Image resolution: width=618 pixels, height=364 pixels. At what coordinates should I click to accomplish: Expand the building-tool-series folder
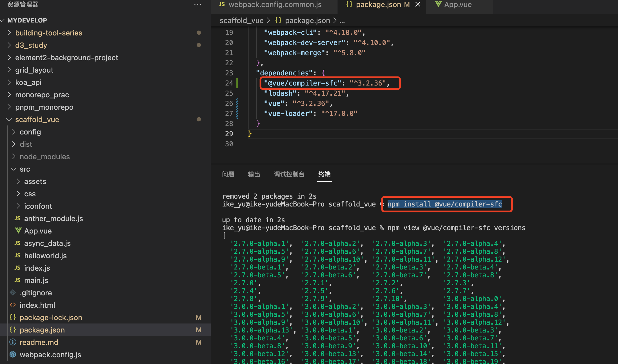click(9, 33)
